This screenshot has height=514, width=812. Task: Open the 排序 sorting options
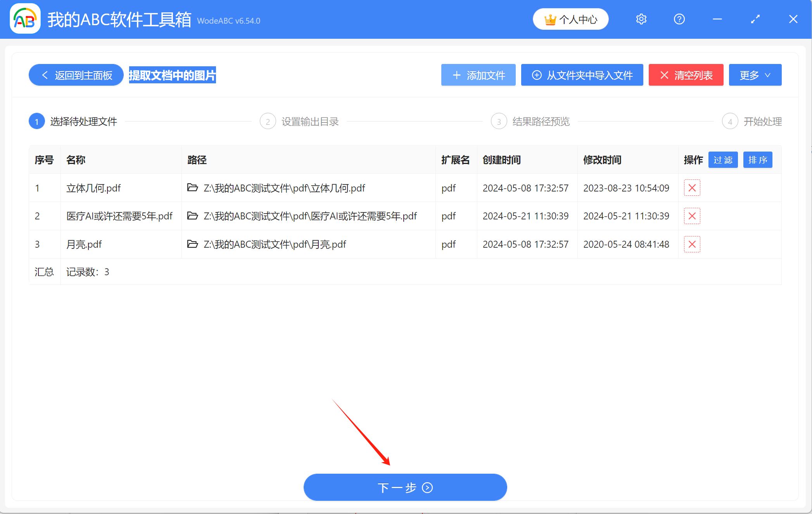[x=757, y=160]
